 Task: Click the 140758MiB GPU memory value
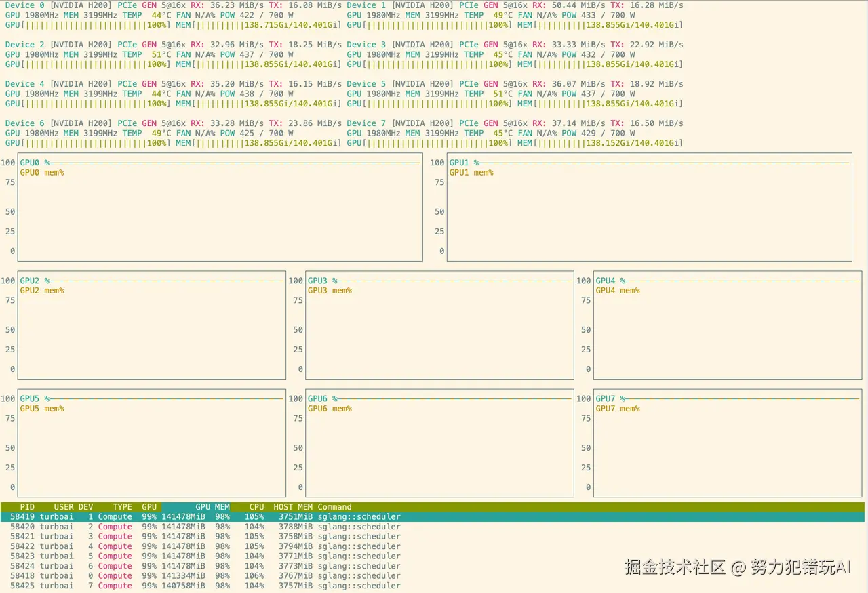pyautogui.click(x=183, y=586)
